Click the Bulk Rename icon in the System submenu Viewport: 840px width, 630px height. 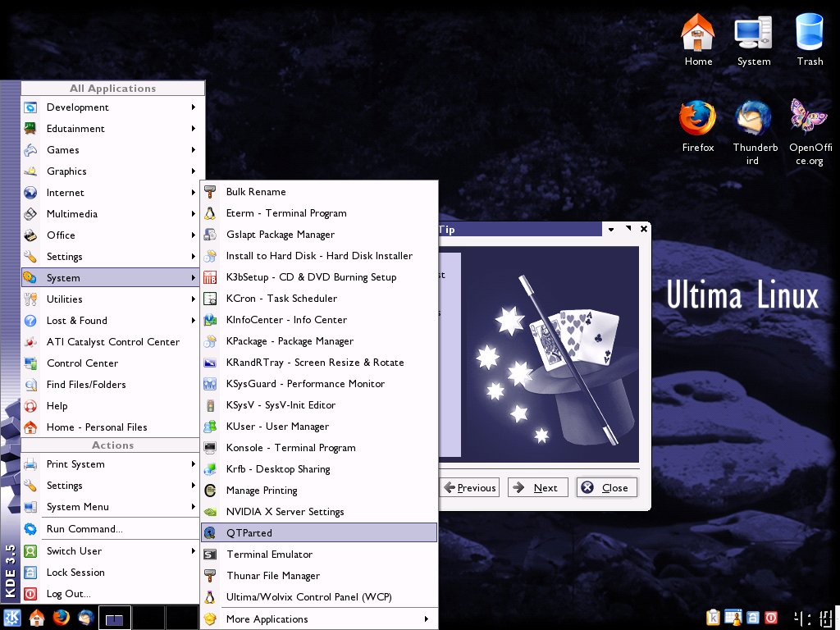click(210, 192)
